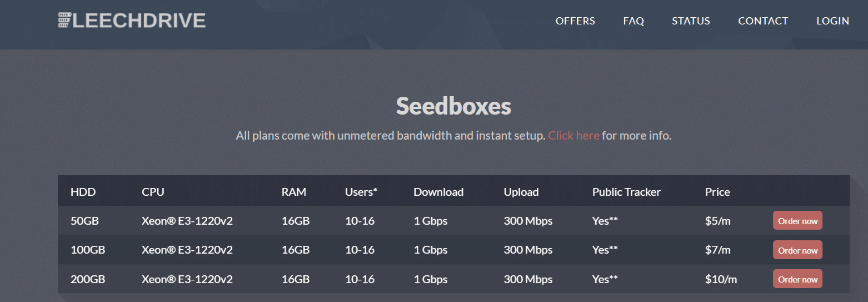Open the Status page link
868x302 pixels.
pos(691,21)
